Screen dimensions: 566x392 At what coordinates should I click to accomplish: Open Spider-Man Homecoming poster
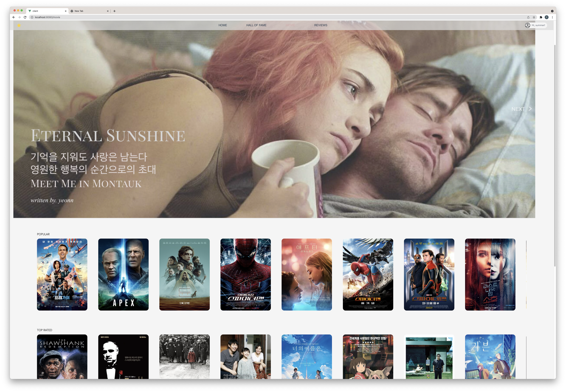[x=368, y=274]
